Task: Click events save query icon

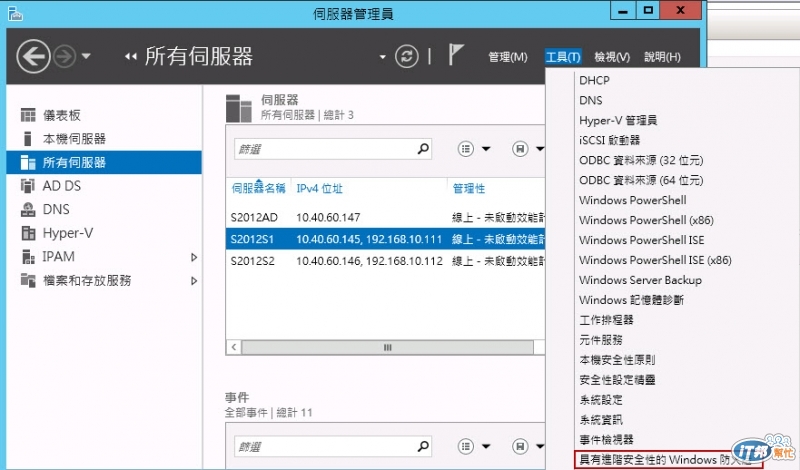Action: [x=520, y=447]
